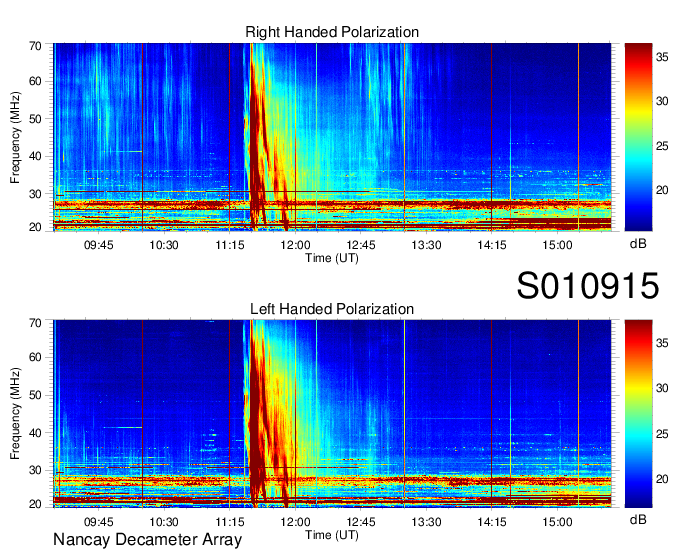Click the 20 MHz label on the top plot
Image resolution: width=680 pixels, height=552 pixels.
pos(35,227)
